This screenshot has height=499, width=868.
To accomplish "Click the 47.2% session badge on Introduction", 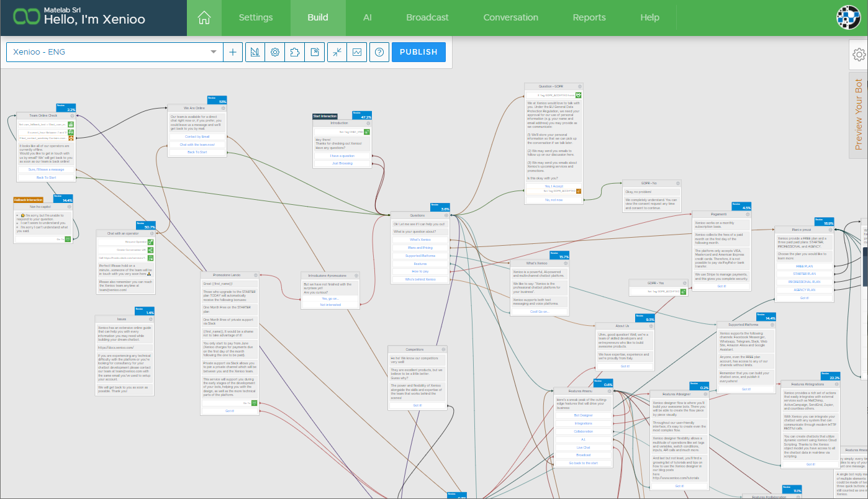I will 362,115.
